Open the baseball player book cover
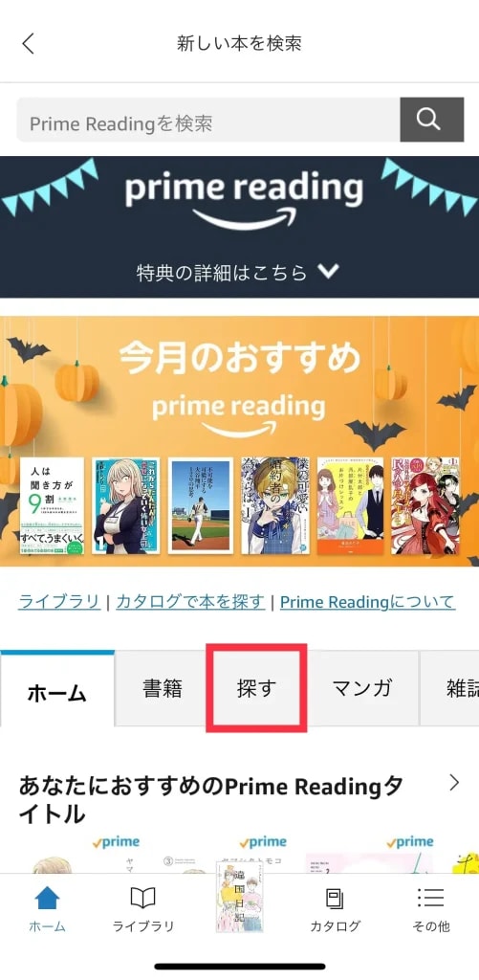479x980 pixels. pyautogui.click(x=201, y=505)
